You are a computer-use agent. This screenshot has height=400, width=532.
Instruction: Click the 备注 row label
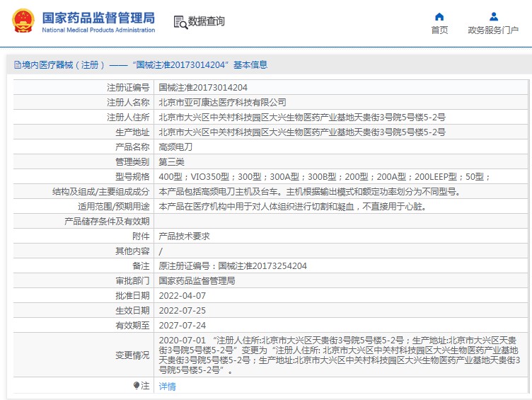click(x=141, y=266)
